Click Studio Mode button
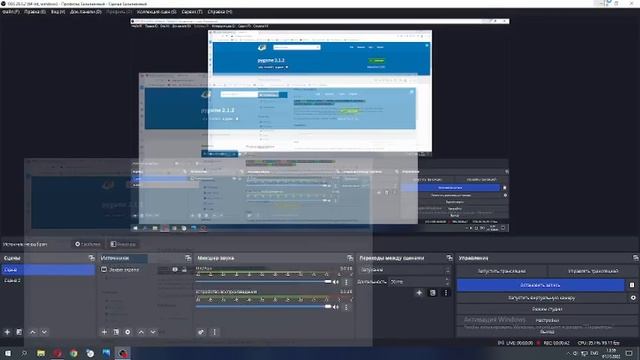The image size is (640, 360). [x=547, y=309]
